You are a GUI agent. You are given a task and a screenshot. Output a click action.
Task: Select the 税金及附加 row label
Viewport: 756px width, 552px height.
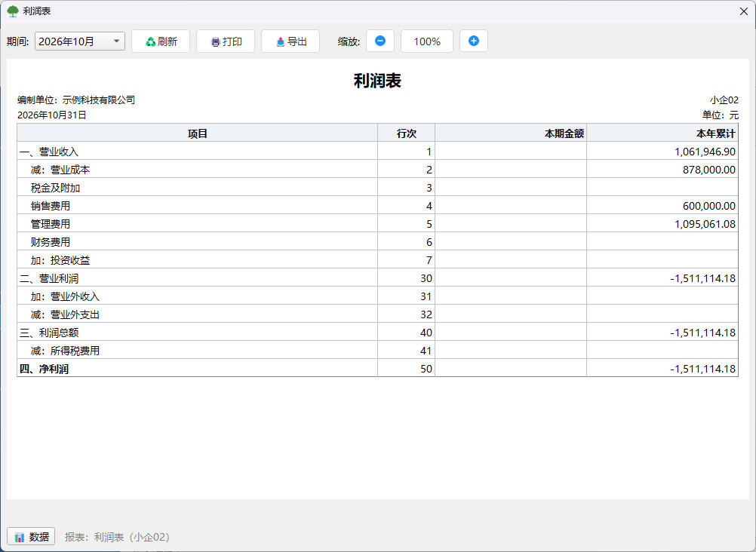[x=55, y=188]
